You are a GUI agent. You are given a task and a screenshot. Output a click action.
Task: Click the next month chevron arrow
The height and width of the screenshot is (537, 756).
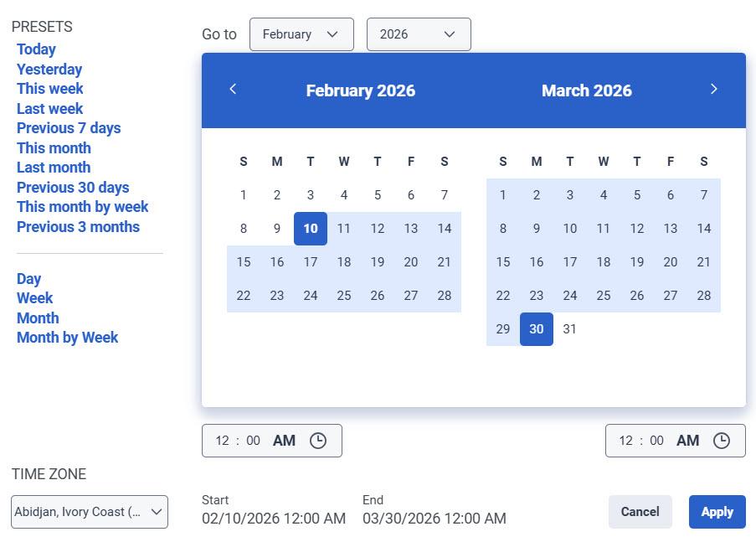pyautogui.click(x=714, y=88)
